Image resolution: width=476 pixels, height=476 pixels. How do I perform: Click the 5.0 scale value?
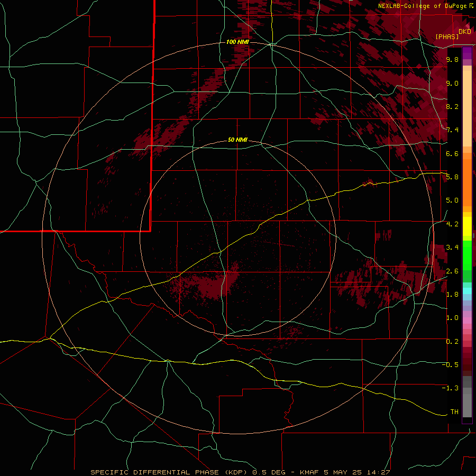coord(452,200)
